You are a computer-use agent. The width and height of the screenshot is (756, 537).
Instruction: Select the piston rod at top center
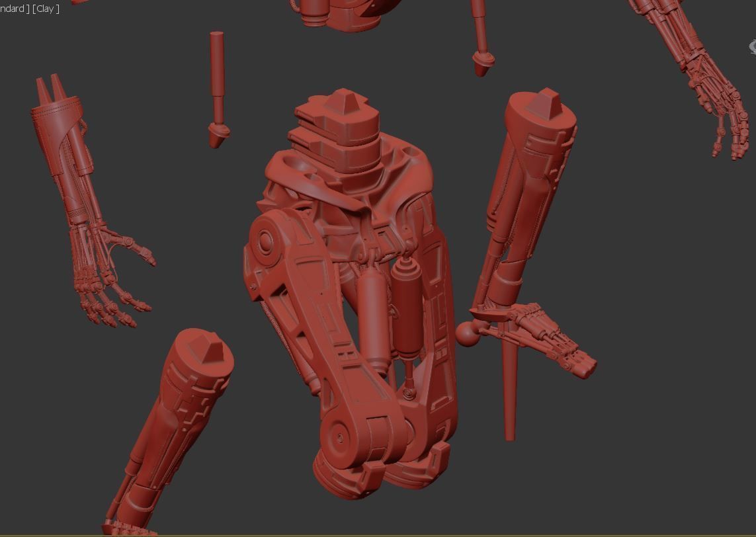click(x=481, y=38)
